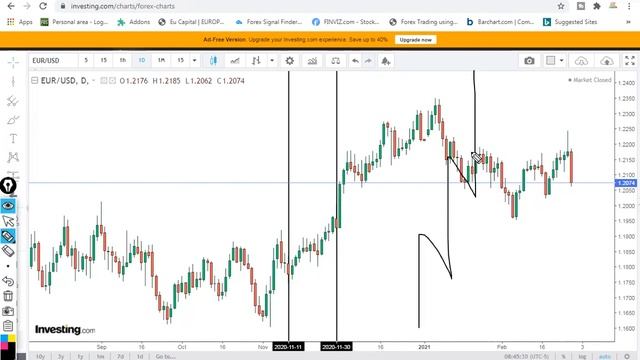The width and height of the screenshot is (640, 360).
Task: Select the brush drawing tool
Action: [x=13, y=120]
